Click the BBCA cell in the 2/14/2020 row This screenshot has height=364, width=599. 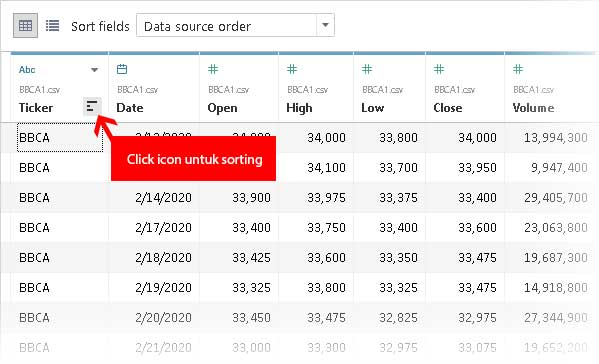point(34,197)
